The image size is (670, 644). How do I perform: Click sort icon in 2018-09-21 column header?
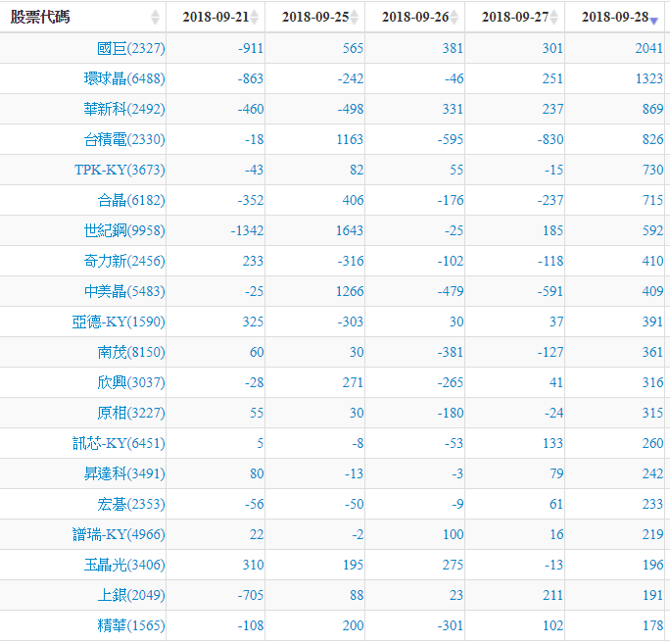[x=255, y=18]
